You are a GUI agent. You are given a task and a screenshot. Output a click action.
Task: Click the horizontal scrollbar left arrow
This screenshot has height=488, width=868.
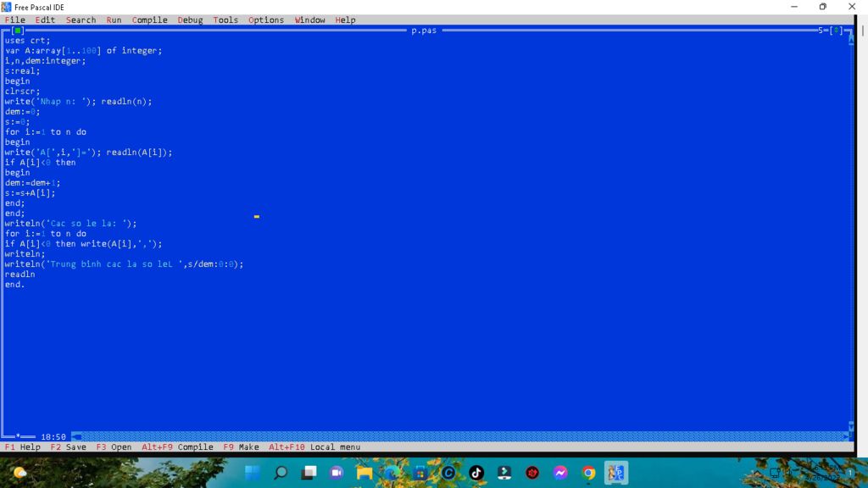pos(76,436)
